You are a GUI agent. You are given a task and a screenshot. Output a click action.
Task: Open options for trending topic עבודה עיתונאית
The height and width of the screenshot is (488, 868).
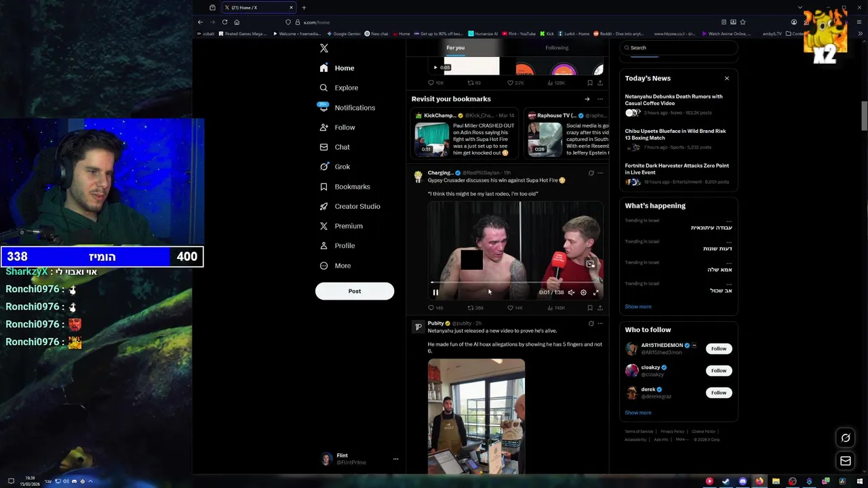tap(729, 221)
